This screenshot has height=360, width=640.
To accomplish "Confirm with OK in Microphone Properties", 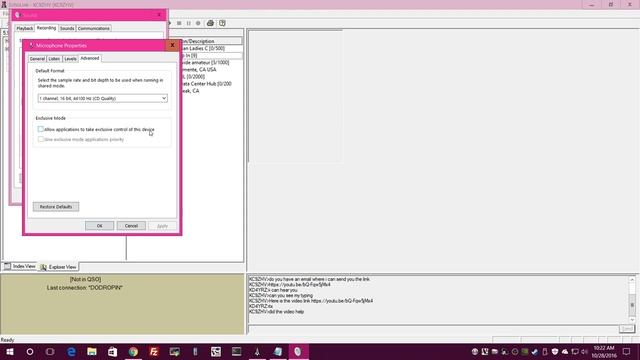I will 100,226.
